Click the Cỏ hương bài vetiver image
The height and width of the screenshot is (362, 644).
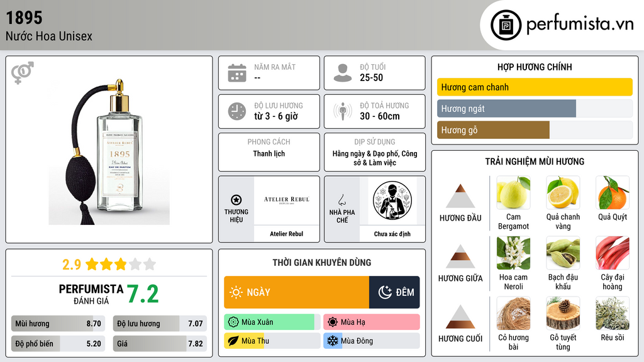[x=513, y=313]
